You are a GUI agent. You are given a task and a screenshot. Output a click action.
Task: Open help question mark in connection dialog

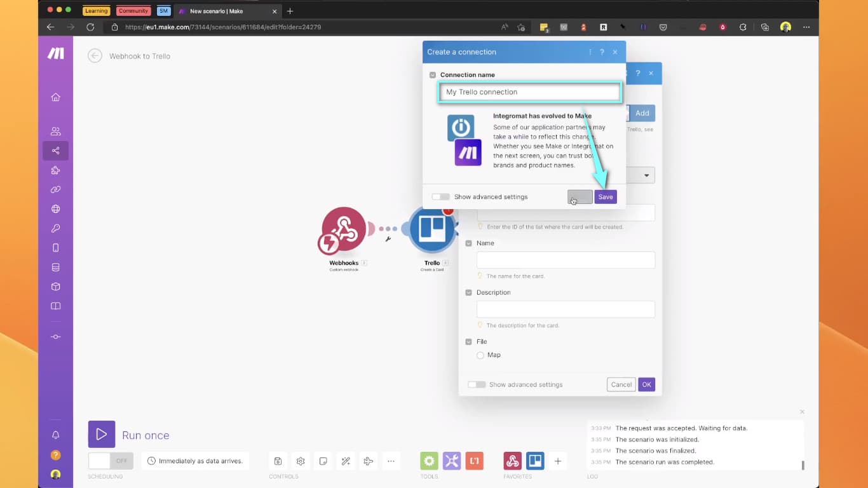tap(602, 52)
